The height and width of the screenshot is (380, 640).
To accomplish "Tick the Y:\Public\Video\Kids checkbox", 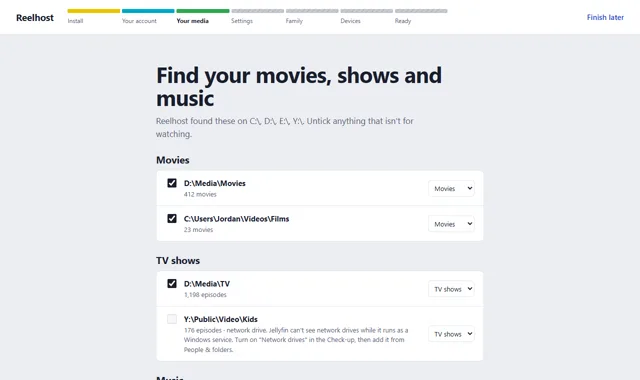I will (x=172, y=319).
